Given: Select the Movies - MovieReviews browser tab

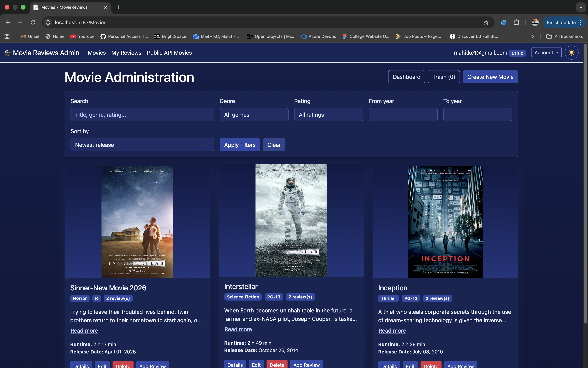Looking at the screenshot, I should pyautogui.click(x=71, y=7).
